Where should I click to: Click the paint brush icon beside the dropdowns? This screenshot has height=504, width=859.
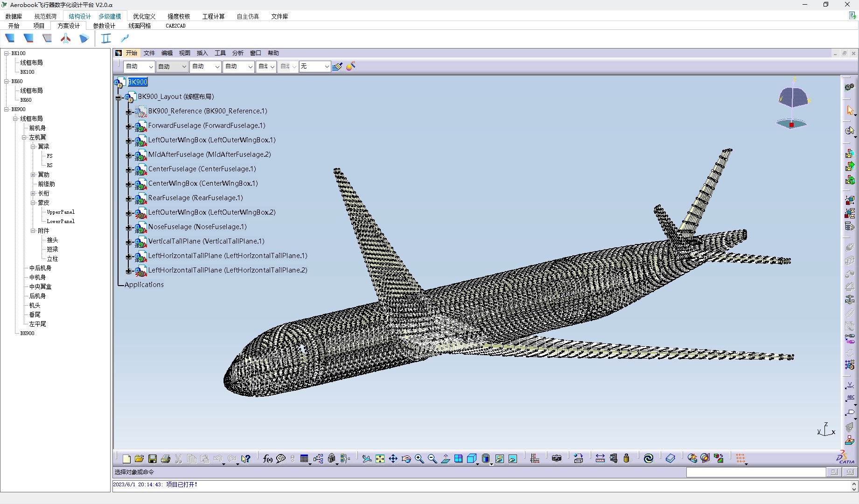click(337, 66)
